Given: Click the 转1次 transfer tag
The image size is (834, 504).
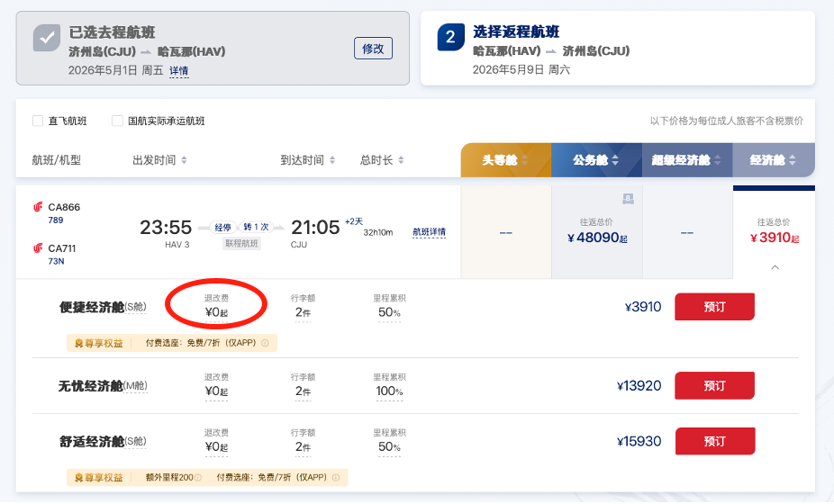Looking at the screenshot, I should [x=256, y=227].
